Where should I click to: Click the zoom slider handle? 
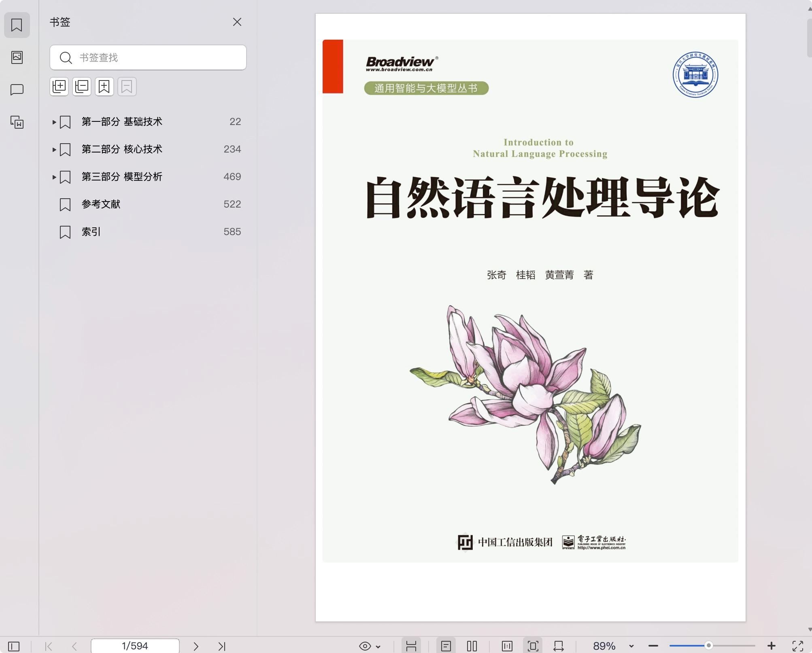click(x=708, y=645)
